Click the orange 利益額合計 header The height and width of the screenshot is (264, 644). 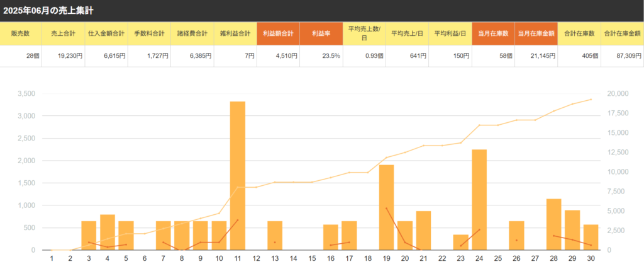[x=279, y=34]
